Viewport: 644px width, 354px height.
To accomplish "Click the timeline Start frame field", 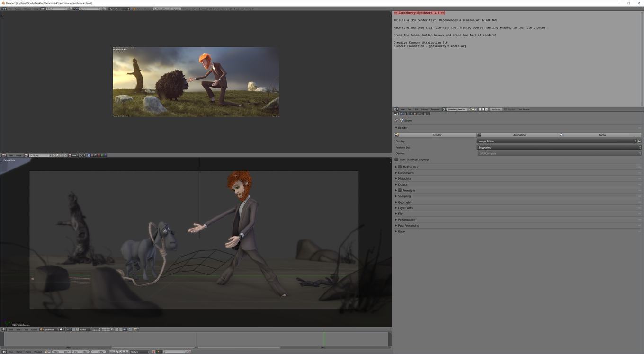I will (x=62, y=352).
